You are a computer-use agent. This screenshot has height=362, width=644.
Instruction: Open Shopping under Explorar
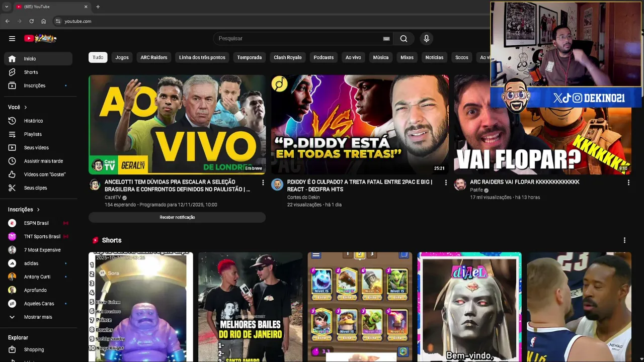38,349
